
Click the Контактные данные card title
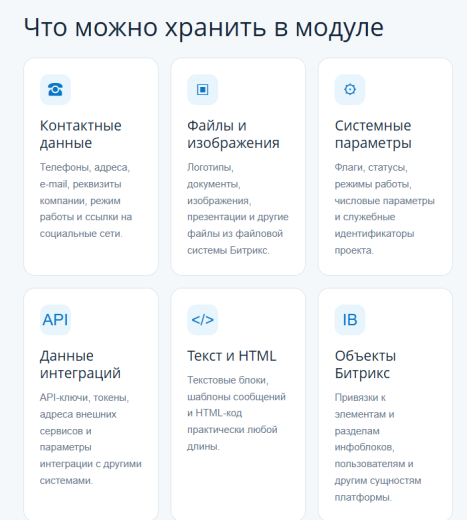tap(81, 134)
